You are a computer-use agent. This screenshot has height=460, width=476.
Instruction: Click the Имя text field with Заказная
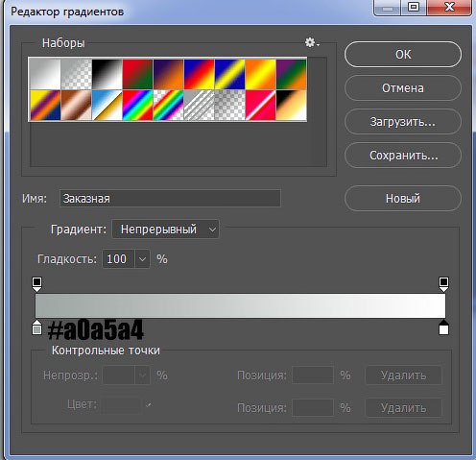click(x=170, y=199)
